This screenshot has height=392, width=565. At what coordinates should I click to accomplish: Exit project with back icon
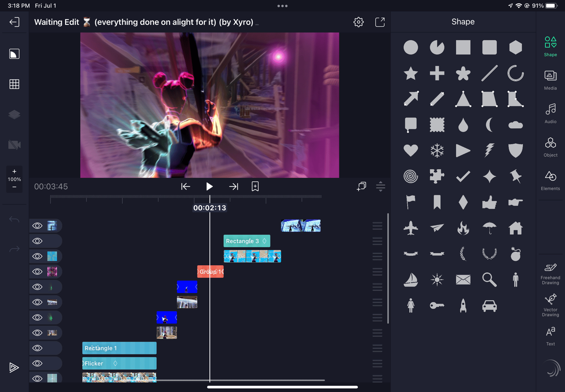coord(14,22)
